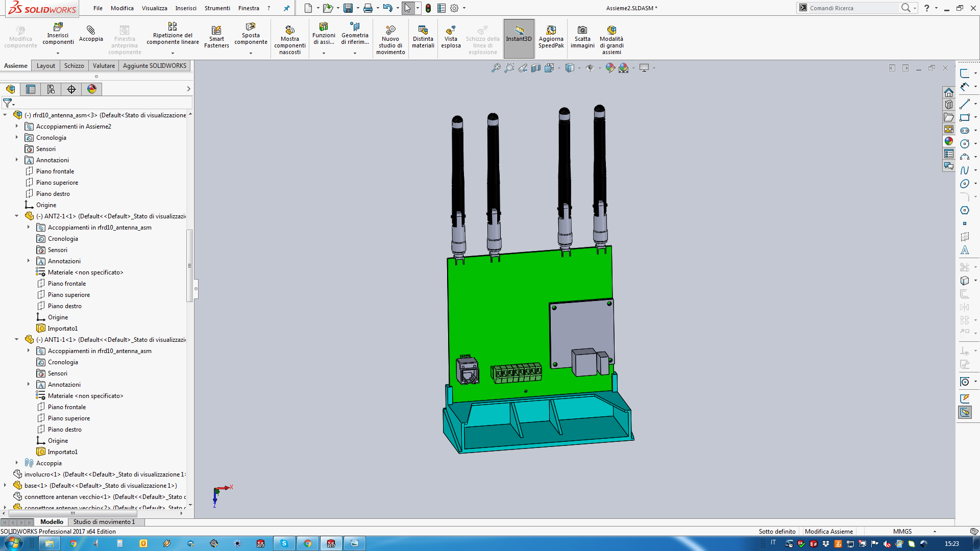The width and height of the screenshot is (980, 551).
Task: Open Distinta materiali tool
Action: (423, 31)
